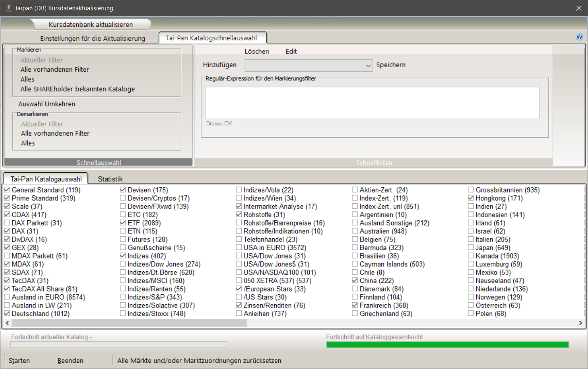Screen dimensions: 588x369
Task: Disable Rohstoffe (31) checkbox
Action: [239, 215]
